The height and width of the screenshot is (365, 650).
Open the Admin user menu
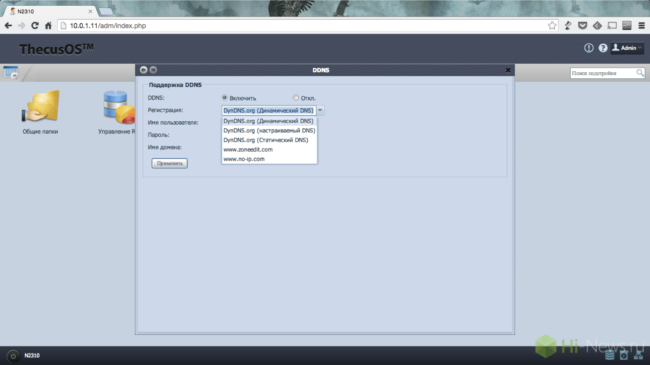(x=627, y=48)
